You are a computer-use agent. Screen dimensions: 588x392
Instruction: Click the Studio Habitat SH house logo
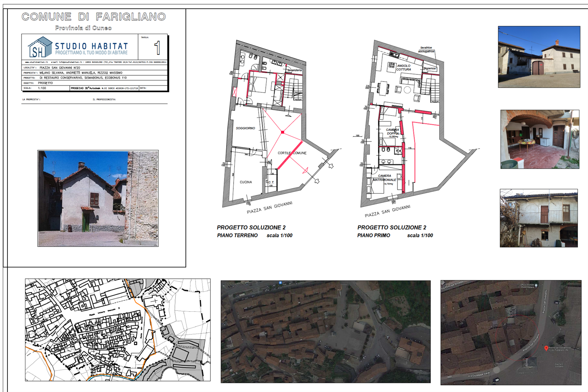pos(40,47)
